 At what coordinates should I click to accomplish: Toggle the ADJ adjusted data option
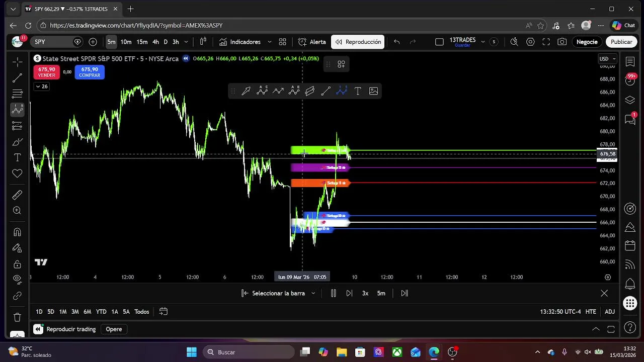[x=610, y=312]
